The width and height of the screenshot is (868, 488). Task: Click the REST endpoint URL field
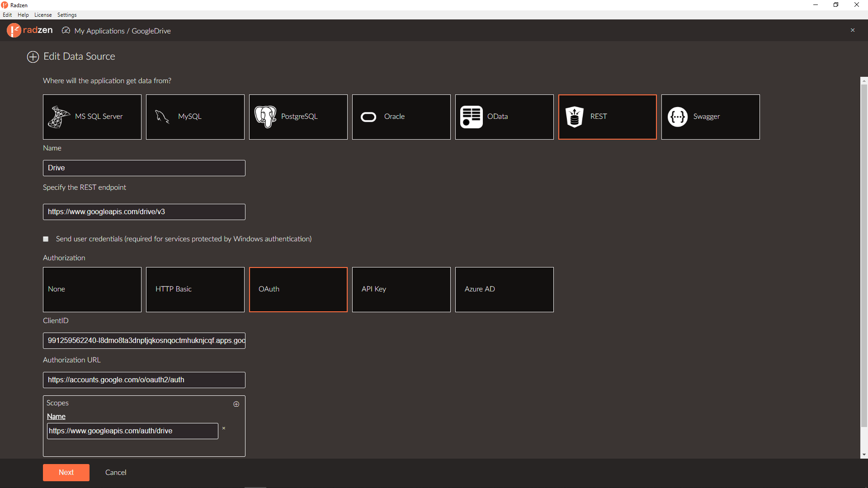pos(144,212)
